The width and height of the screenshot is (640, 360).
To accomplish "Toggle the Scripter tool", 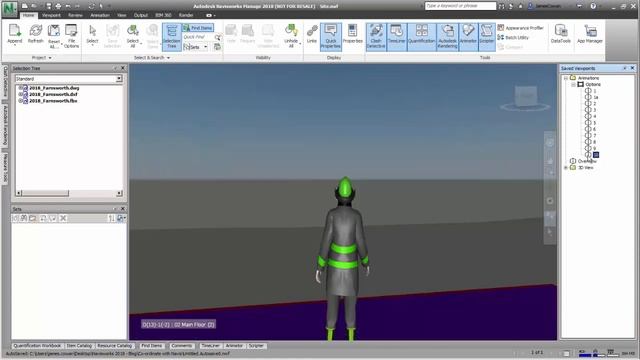I will 487,37.
